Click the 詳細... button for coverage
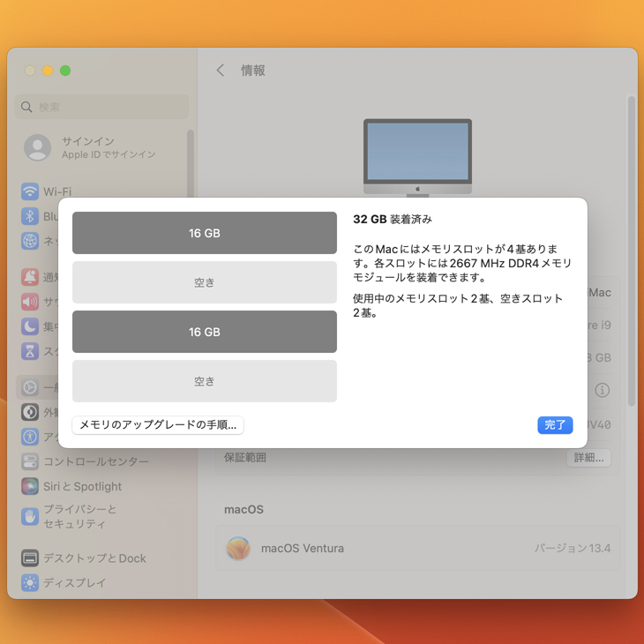The height and width of the screenshot is (644, 644). tap(588, 458)
